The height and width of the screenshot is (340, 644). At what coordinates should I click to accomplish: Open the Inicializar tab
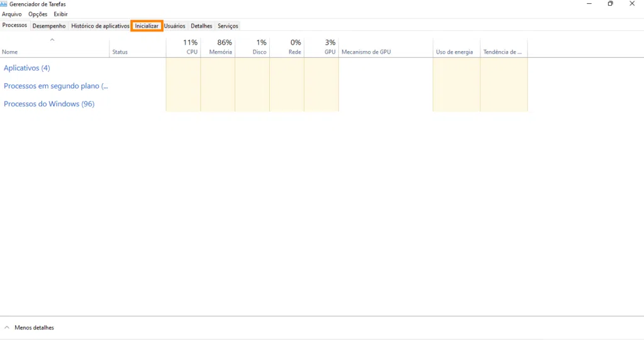pos(147,26)
